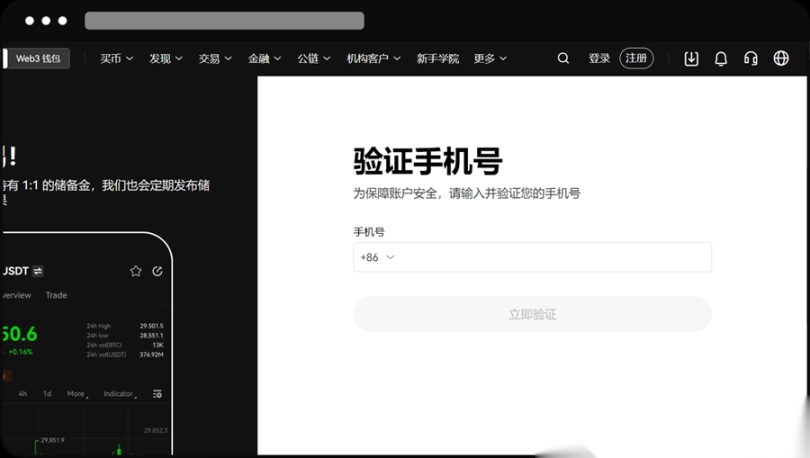Viewport: 810px width, 458px height.
Task: Click the customer support headset icon
Action: [x=750, y=59]
